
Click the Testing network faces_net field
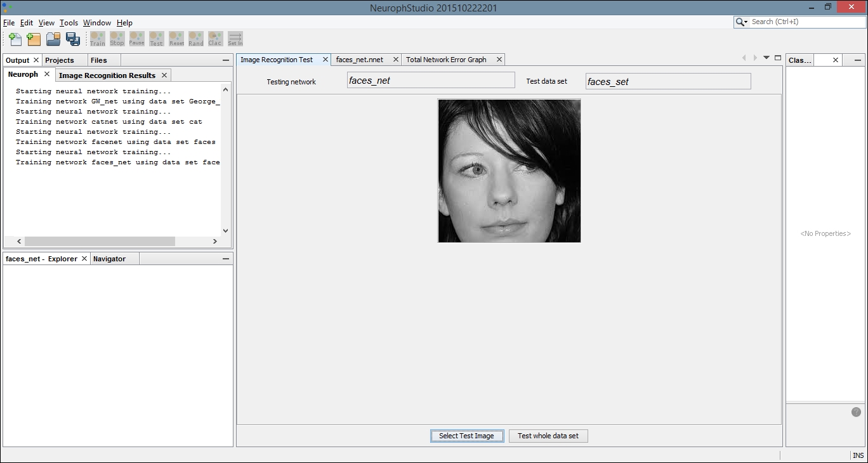431,80
